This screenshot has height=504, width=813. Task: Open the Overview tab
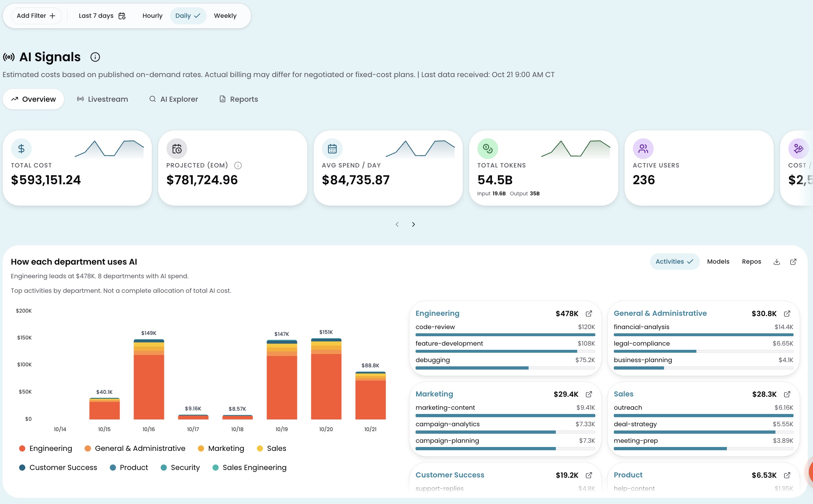tap(33, 99)
